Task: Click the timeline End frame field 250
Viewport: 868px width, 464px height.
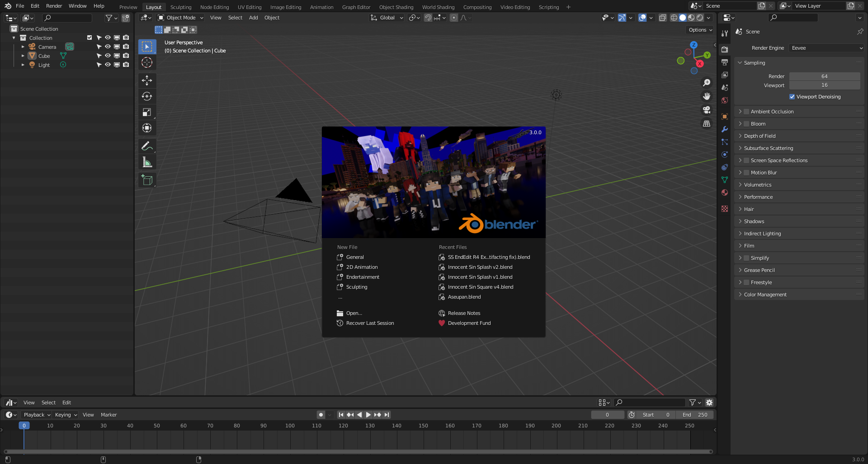Action: tap(695, 415)
